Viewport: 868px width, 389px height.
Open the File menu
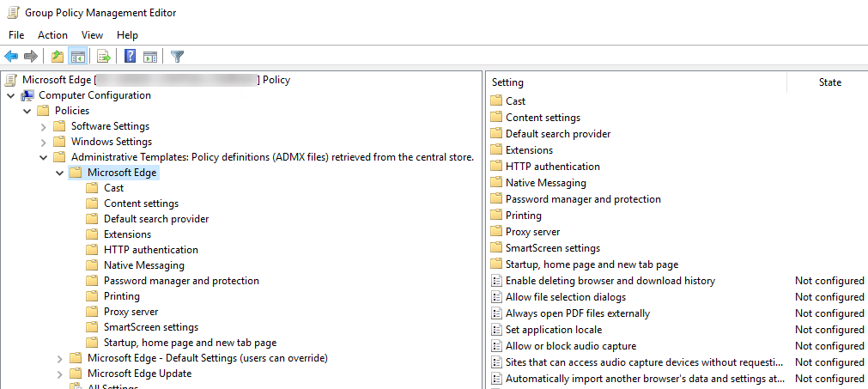(16, 35)
